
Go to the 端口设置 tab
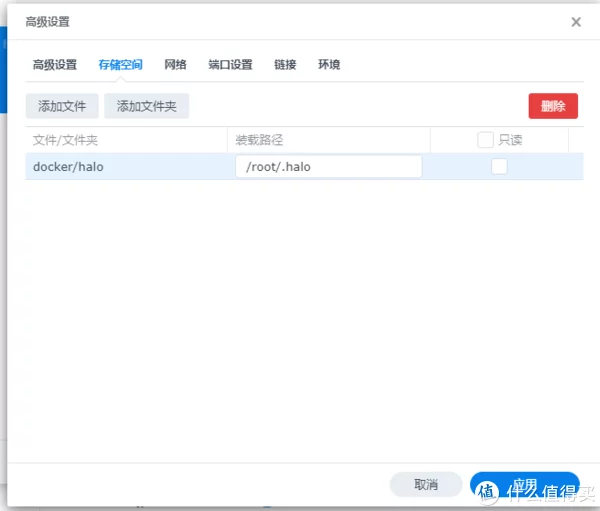230,64
